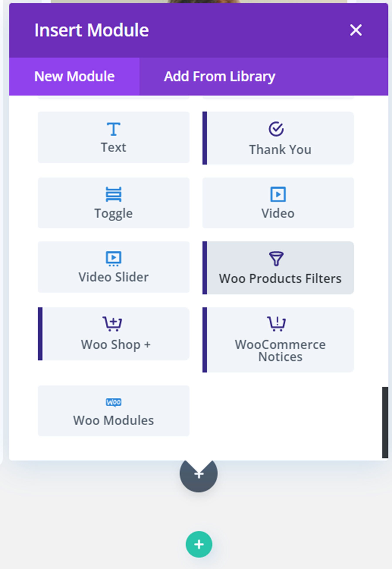Click the Video play icon

(x=277, y=195)
